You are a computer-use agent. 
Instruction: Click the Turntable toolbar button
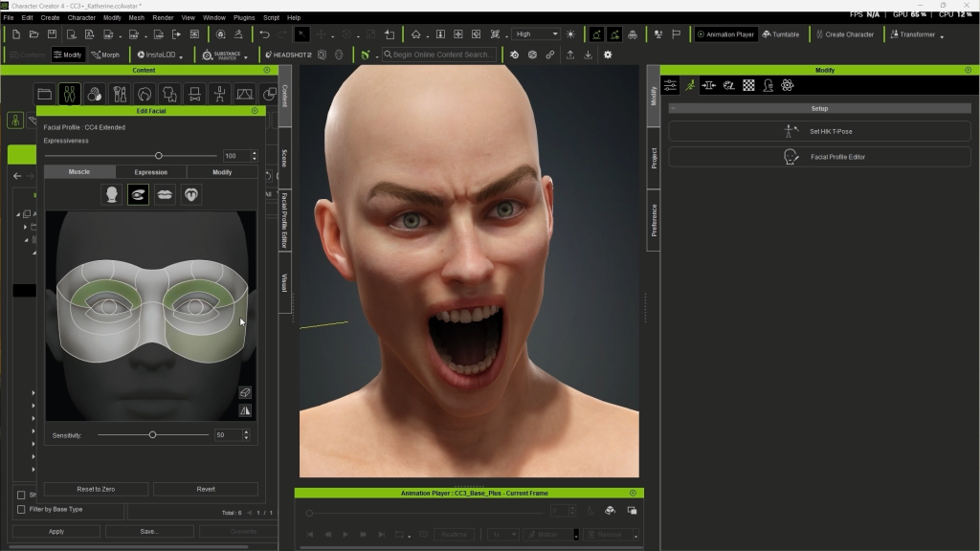(x=780, y=34)
